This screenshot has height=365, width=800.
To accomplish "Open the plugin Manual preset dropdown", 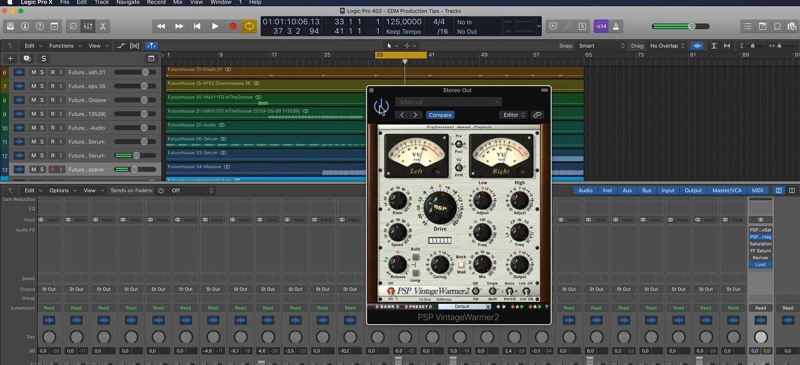I will click(448, 102).
